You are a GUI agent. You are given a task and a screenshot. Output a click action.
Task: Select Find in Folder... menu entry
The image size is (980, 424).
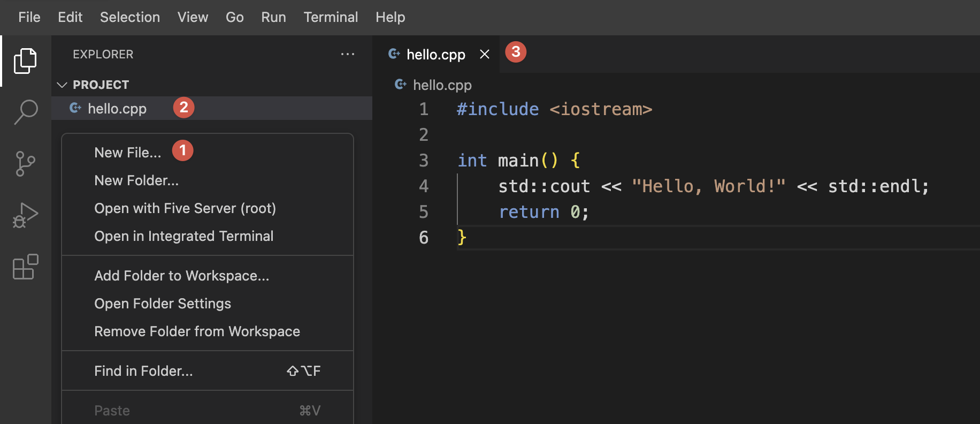[x=143, y=371]
